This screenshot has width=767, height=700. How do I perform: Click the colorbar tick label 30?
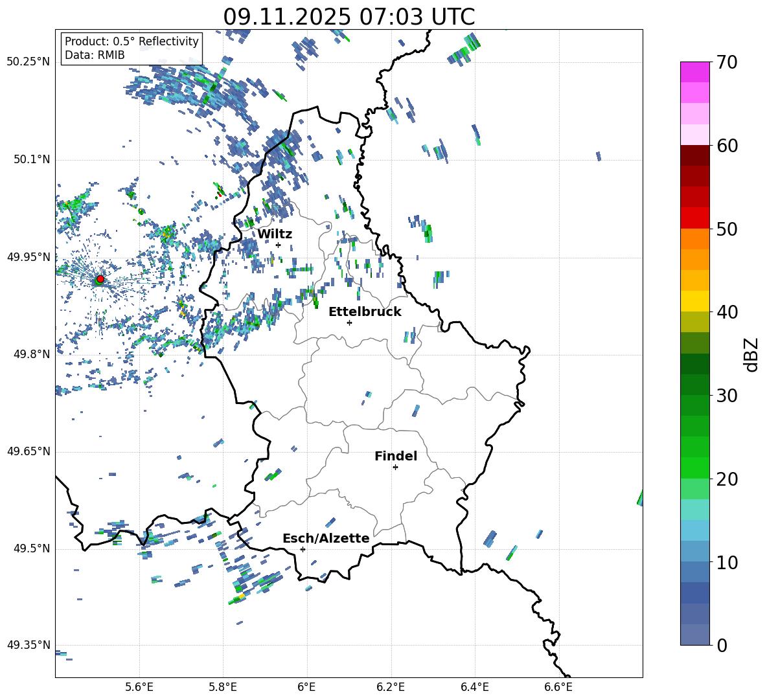click(x=727, y=396)
